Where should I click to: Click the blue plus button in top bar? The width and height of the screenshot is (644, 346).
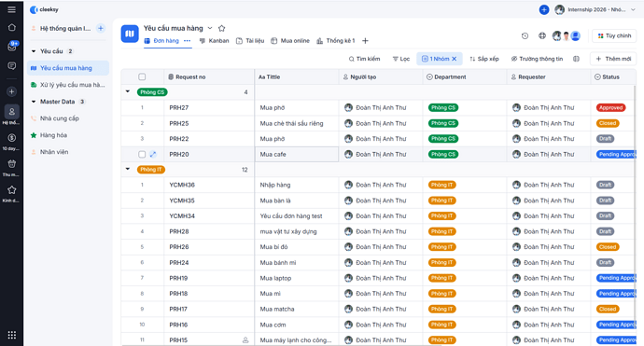tap(544, 9)
